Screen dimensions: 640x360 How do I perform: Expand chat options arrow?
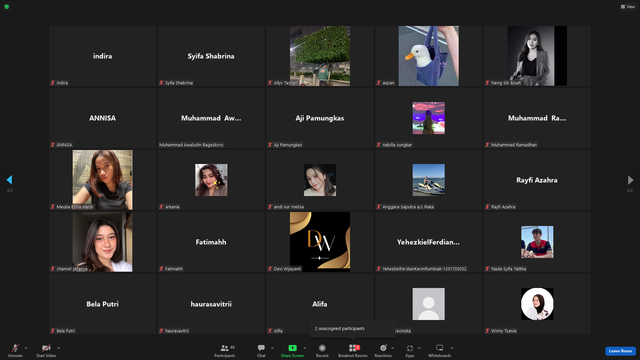click(x=272, y=348)
